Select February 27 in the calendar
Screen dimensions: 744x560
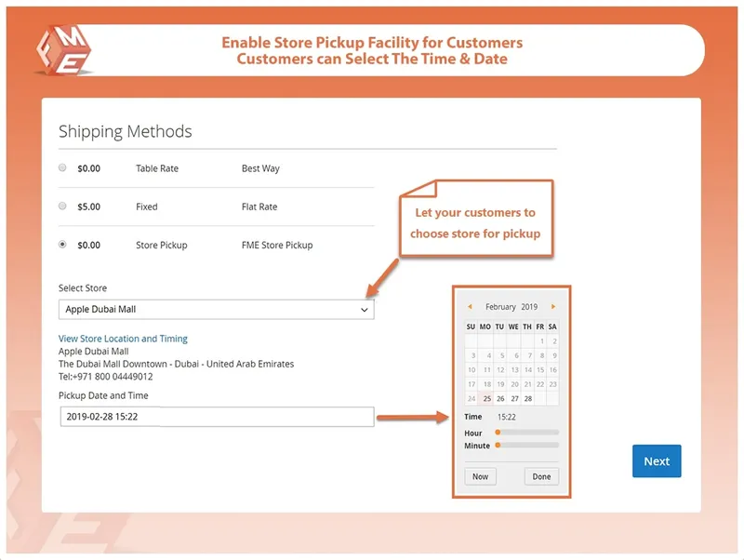click(x=515, y=399)
